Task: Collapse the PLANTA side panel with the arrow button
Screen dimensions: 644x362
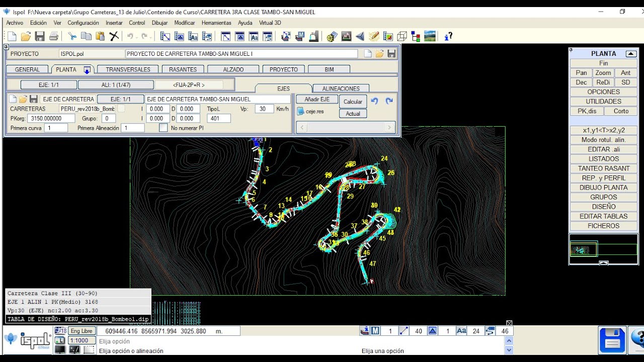Action: pos(631,54)
